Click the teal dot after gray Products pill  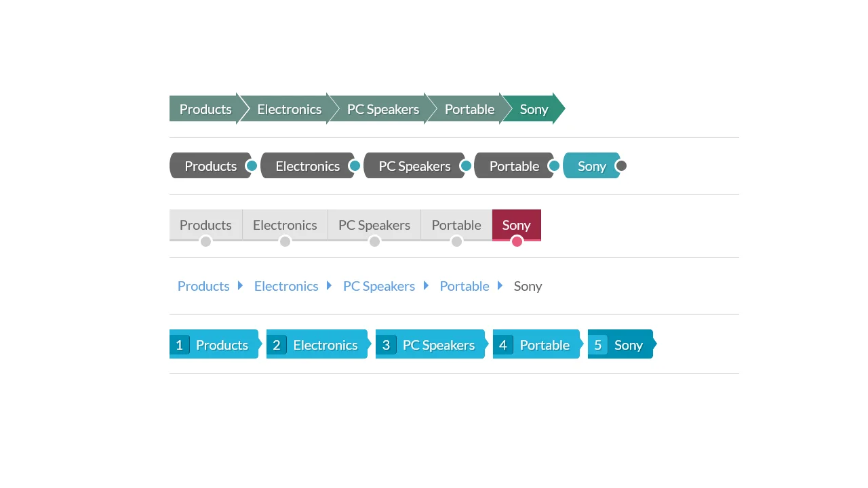point(252,166)
